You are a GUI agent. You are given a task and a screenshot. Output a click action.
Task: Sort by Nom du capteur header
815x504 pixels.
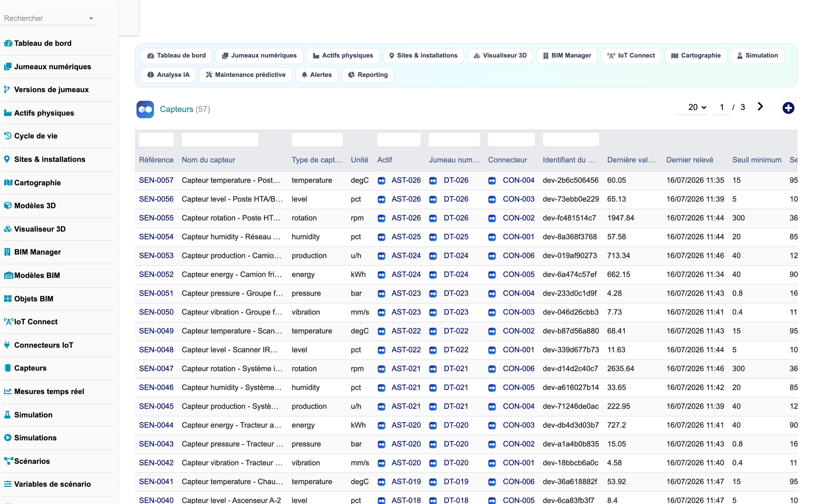[208, 160]
